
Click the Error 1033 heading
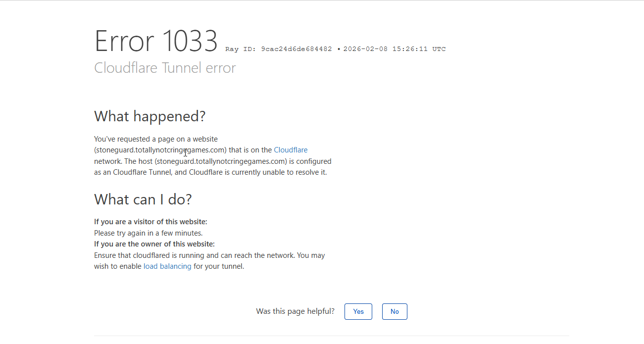(156, 41)
